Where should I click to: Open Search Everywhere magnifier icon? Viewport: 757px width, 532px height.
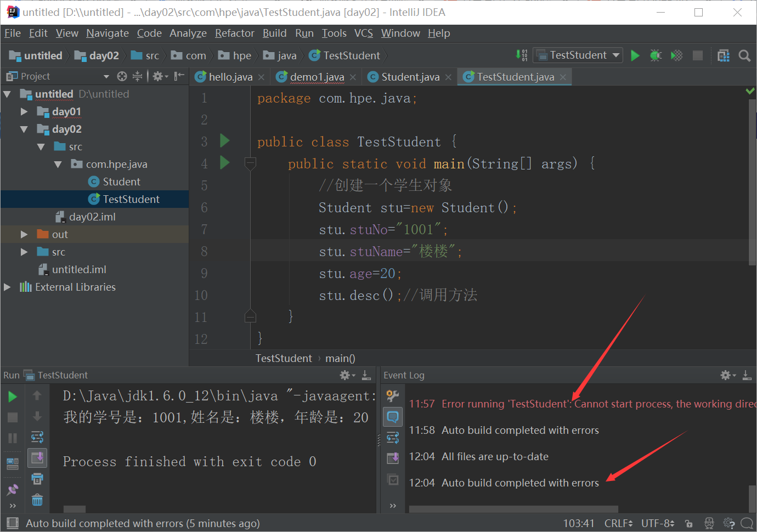tap(744, 55)
